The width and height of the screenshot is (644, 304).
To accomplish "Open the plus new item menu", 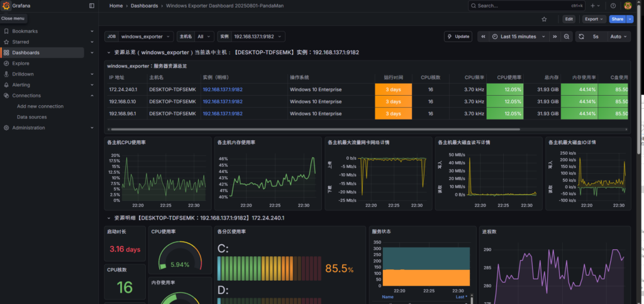I will 594,6.
